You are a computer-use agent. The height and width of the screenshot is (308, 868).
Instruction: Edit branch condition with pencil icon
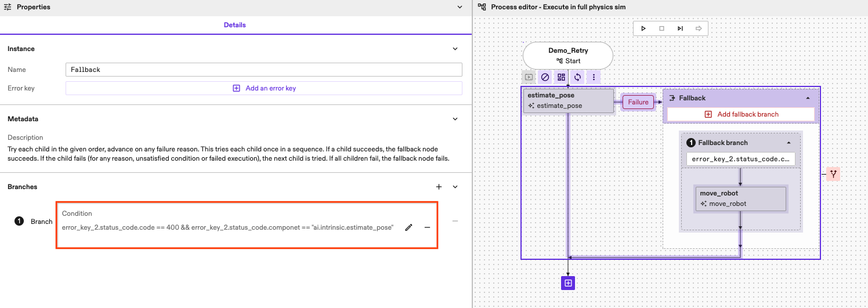click(408, 227)
